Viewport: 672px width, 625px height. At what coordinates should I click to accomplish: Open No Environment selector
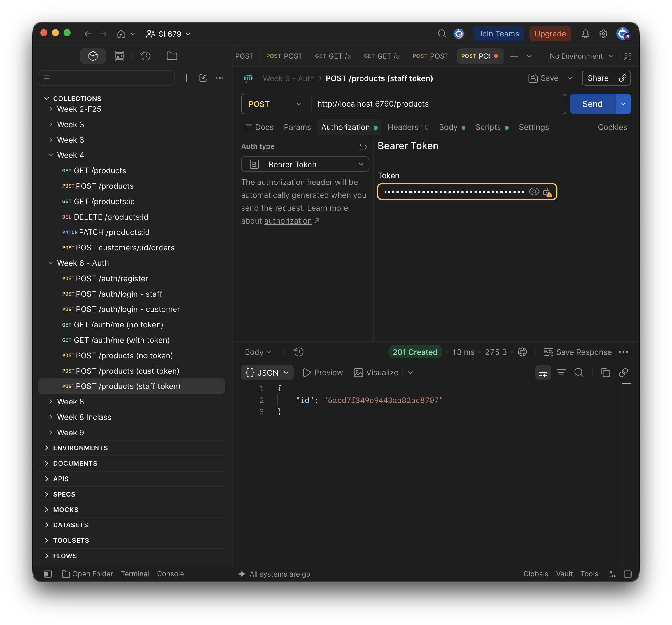pos(581,56)
